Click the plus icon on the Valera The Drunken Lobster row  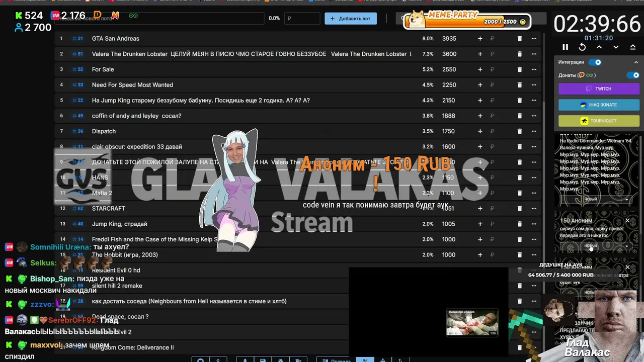click(x=480, y=54)
